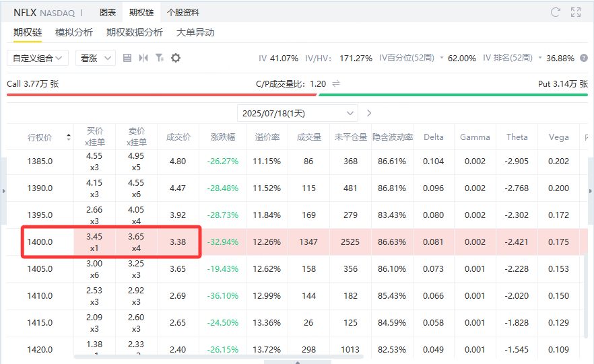594x364 pixels.
Task: Click ask price 3.65 in 1400 row
Action: point(136,236)
